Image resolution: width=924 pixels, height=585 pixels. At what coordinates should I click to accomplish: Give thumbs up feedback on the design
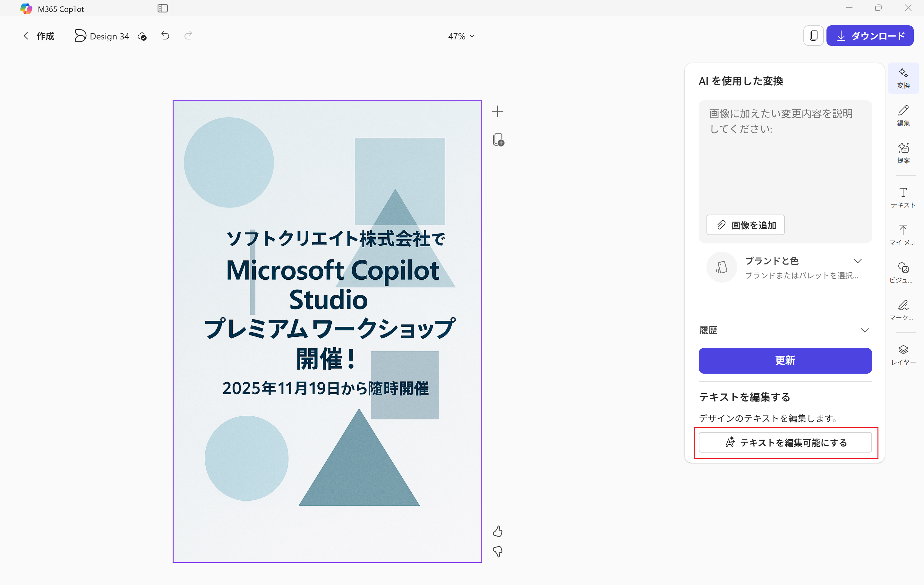(497, 531)
